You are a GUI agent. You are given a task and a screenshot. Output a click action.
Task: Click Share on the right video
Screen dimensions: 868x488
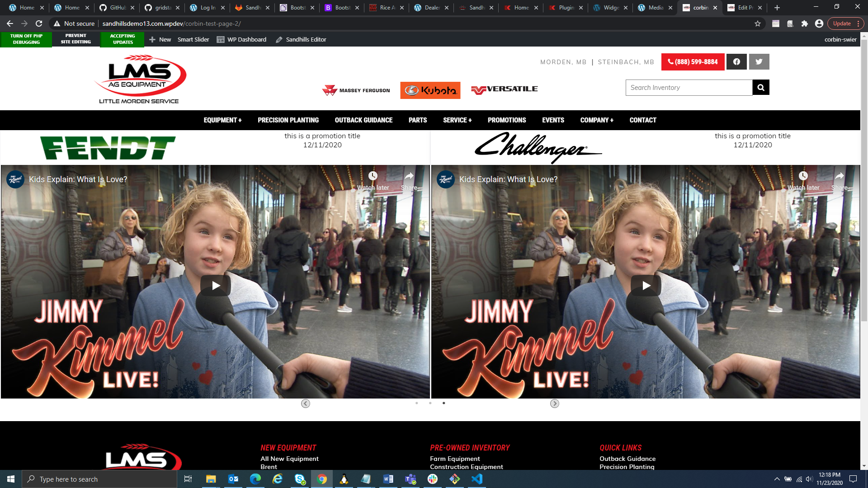click(x=840, y=181)
